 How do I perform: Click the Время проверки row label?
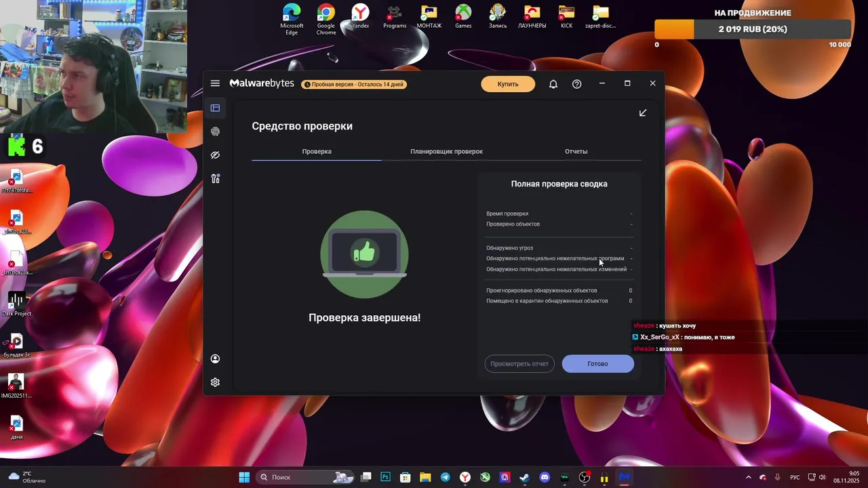507,213
